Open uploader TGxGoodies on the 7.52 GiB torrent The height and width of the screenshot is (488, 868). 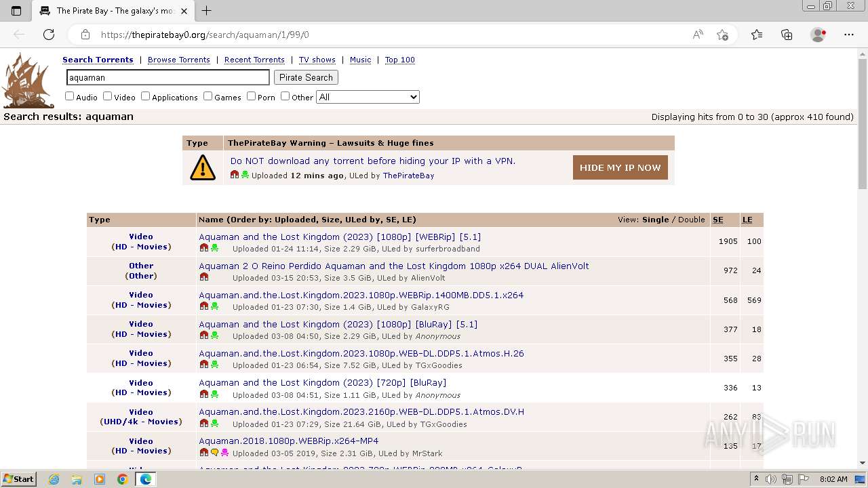click(439, 365)
